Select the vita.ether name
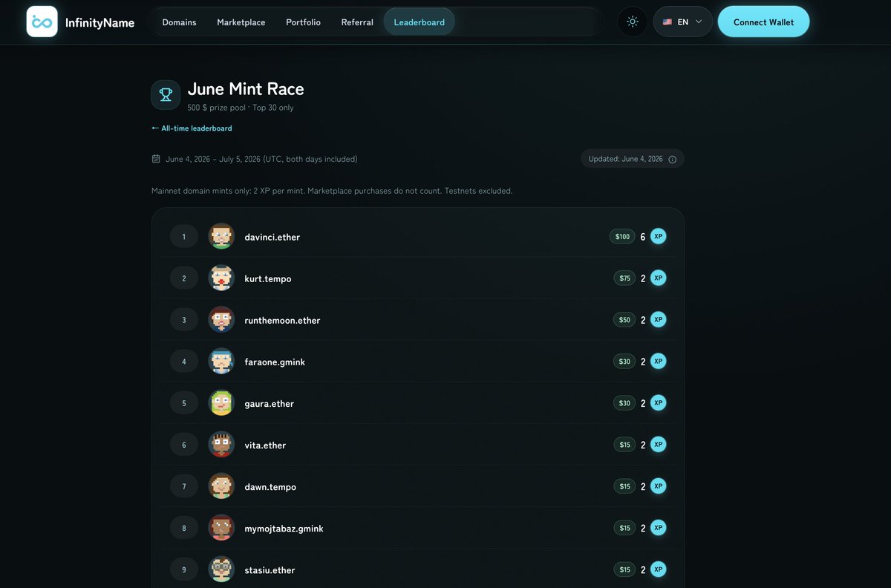Screen dimensions: 891x588 (x=265, y=445)
